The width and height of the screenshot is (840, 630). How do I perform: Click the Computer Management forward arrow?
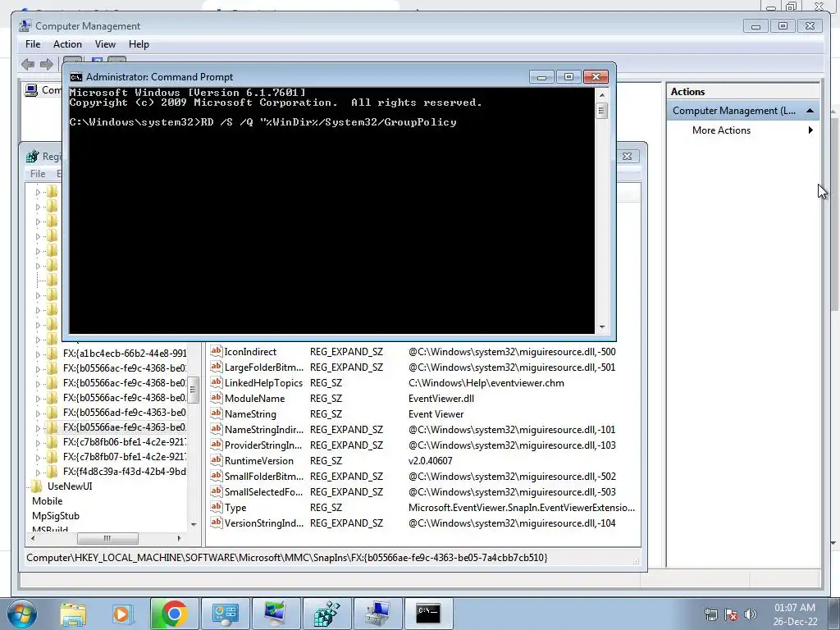[x=47, y=65]
